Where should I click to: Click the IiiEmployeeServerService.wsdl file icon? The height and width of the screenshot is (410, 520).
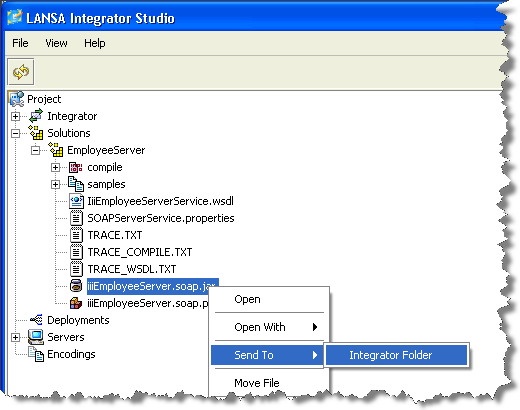coord(76,201)
